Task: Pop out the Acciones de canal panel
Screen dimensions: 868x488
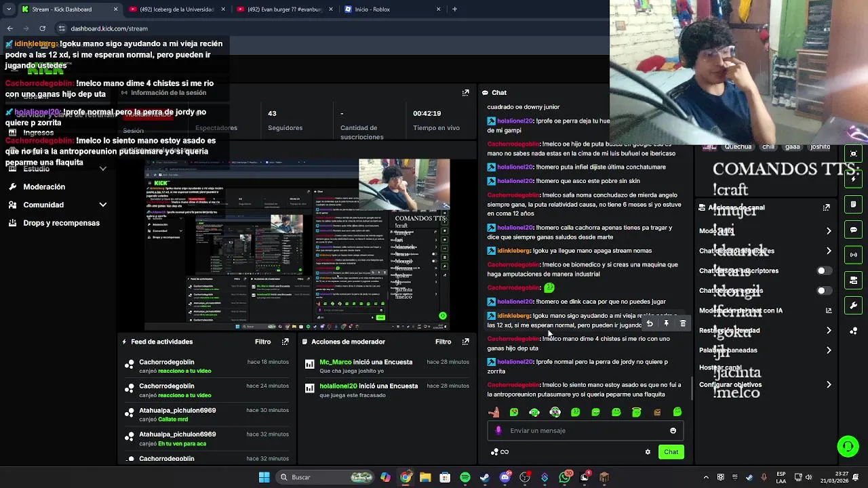Action: point(826,207)
